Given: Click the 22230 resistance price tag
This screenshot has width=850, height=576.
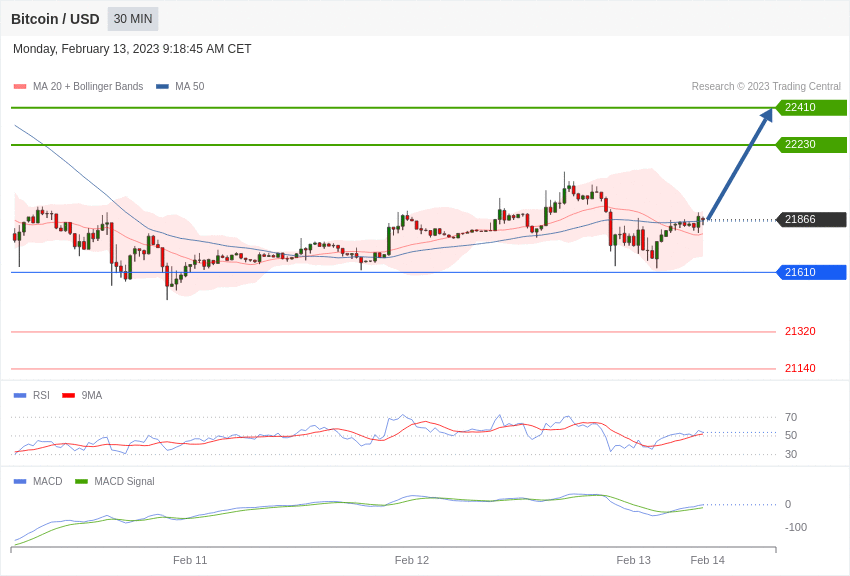Looking at the screenshot, I should click(x=811, y=145).
